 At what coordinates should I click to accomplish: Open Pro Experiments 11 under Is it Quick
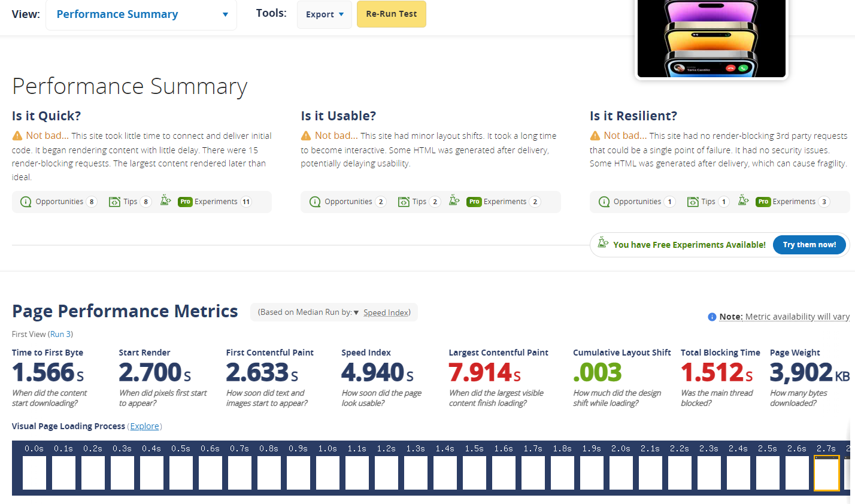coord(215,202)
